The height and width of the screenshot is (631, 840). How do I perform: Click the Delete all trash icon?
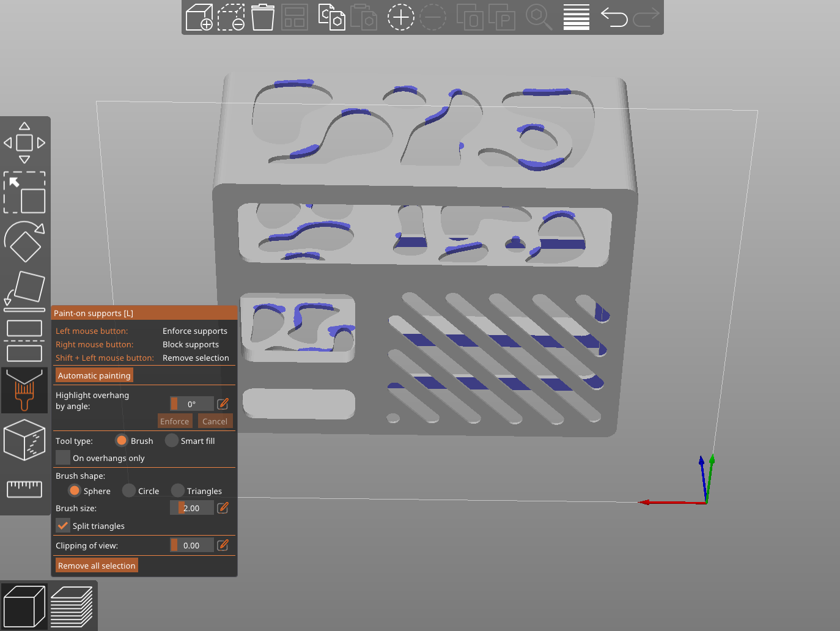coord(263,17)
